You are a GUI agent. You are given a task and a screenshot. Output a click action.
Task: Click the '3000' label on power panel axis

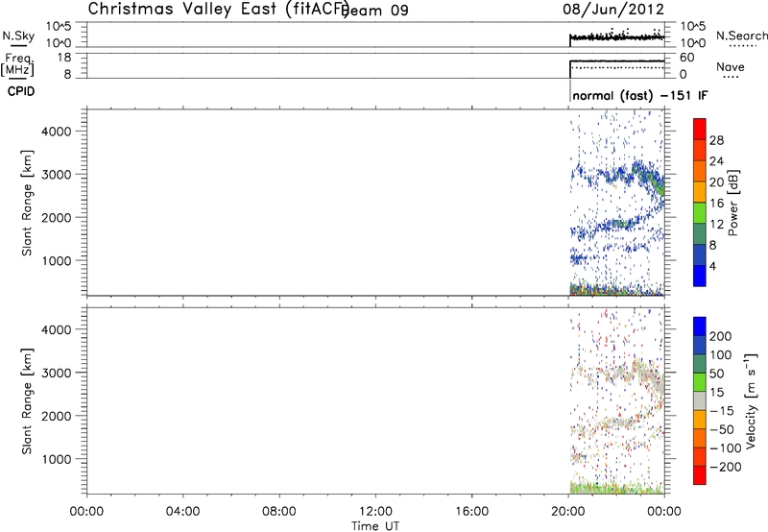coord(57,175)
